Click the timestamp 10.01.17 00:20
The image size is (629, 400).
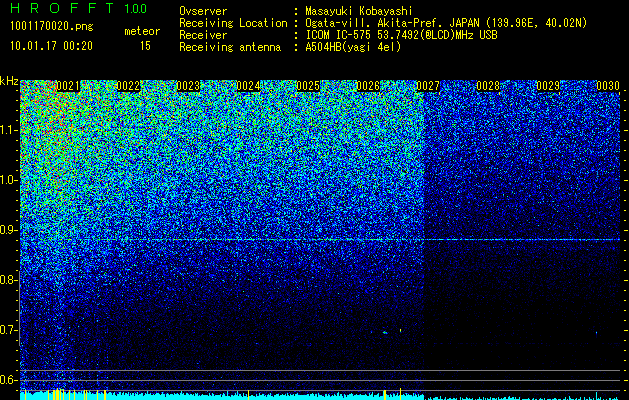pos(51,46)
